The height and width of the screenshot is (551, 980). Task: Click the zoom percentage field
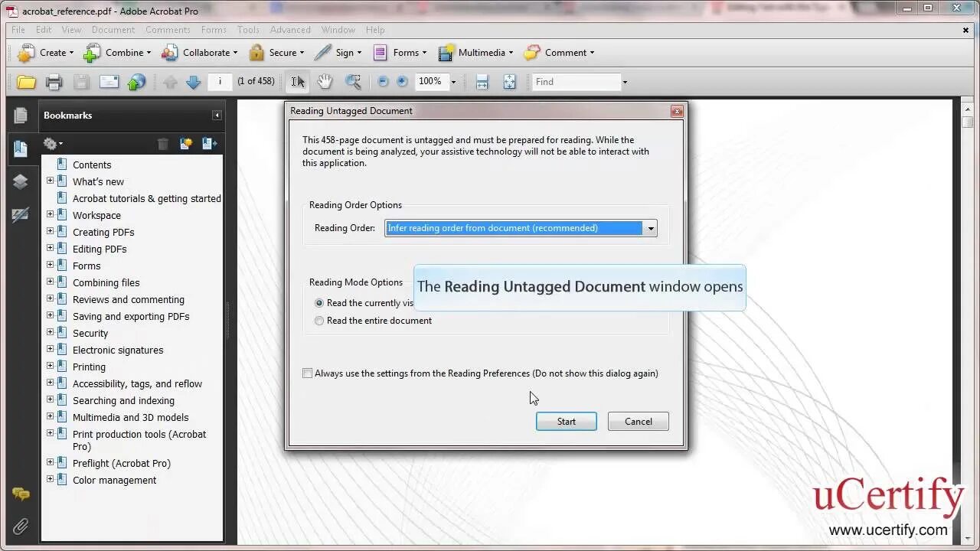click(x=430, y=81)
